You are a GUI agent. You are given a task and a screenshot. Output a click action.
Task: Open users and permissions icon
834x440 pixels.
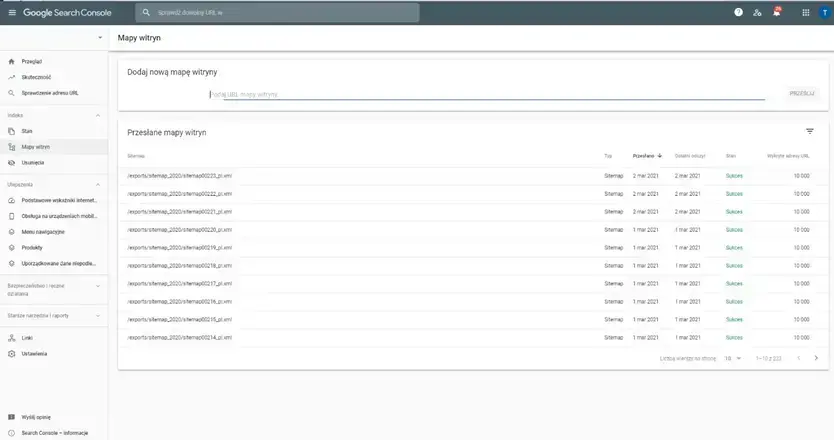(x=757, y=13)
